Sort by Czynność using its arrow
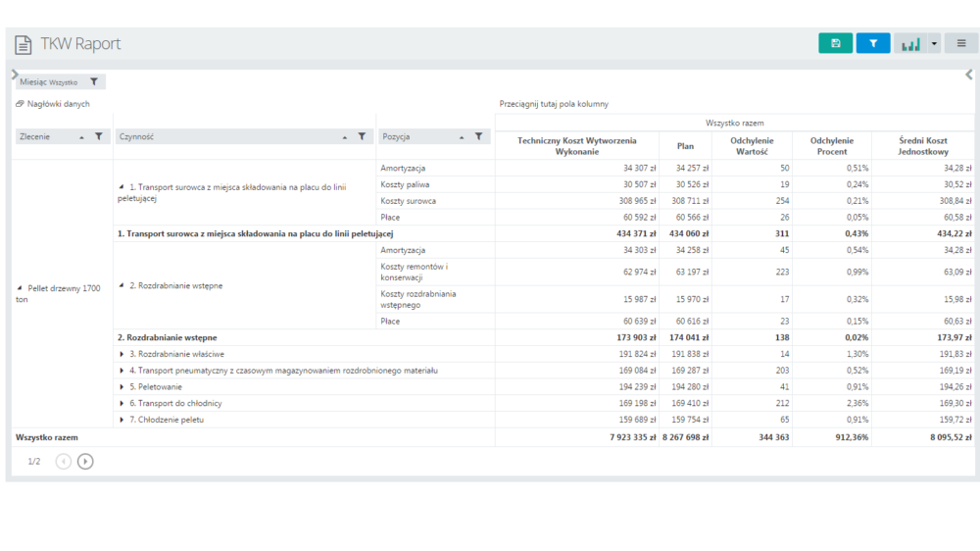 click(345, 137)
